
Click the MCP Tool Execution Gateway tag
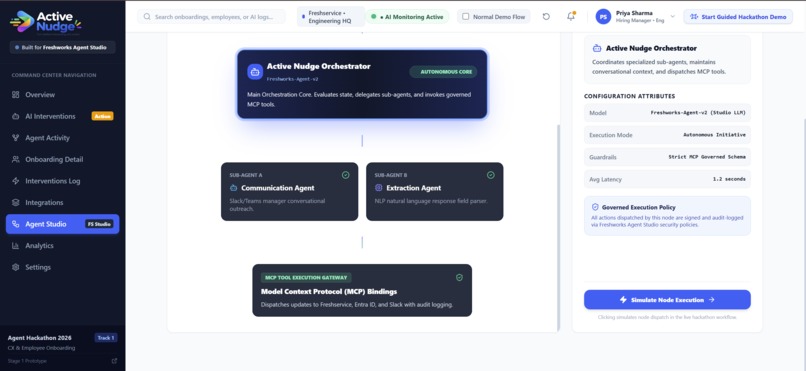click(x=306, y=277)
